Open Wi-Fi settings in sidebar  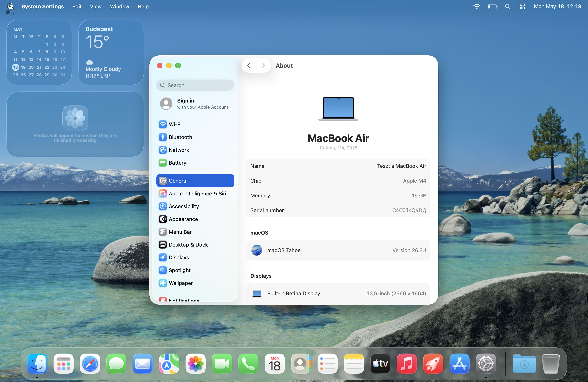click(195, 124)
